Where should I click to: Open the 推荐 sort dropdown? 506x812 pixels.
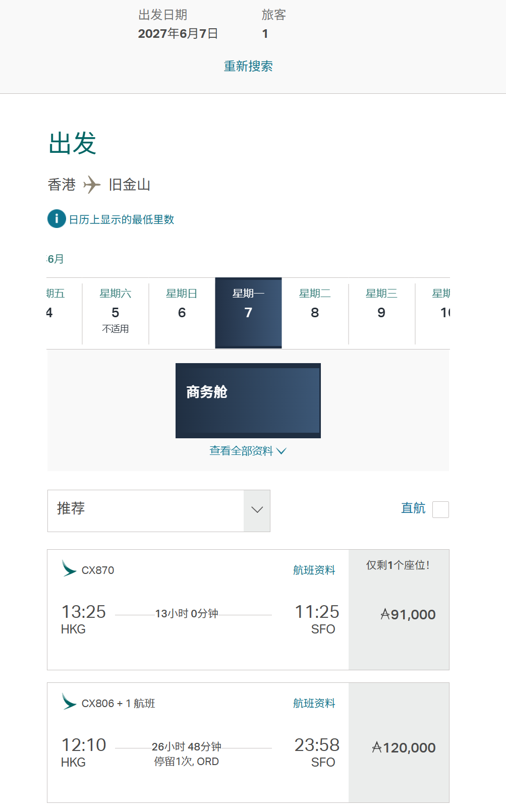tap(159, 511)
